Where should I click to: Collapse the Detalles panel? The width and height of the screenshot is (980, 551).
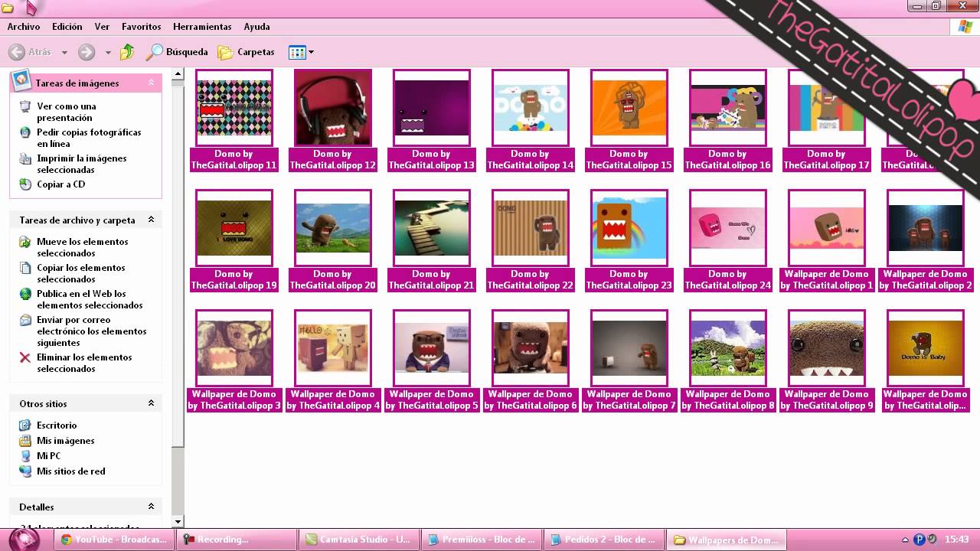[151, 507]
